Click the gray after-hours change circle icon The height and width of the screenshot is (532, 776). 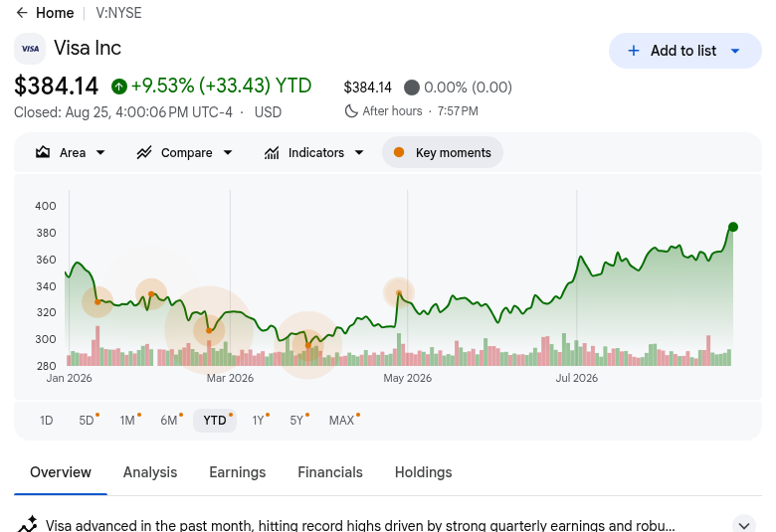411,88
